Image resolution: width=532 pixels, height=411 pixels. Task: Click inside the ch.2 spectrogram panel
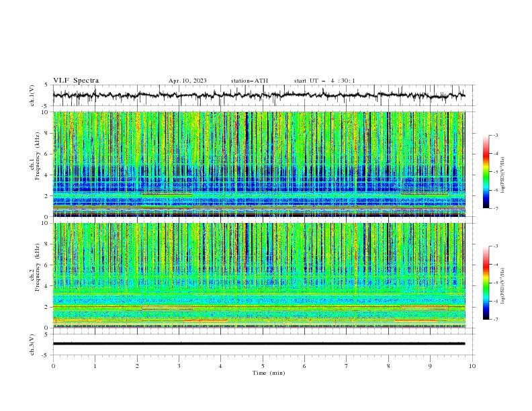tap(259, 275)
